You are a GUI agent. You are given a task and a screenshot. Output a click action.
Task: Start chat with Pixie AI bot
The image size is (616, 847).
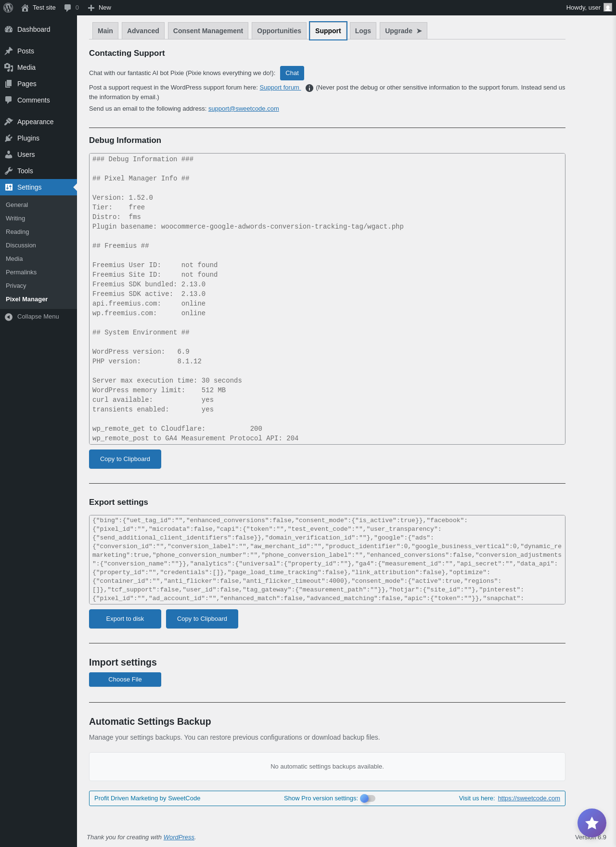[x=292, y=73]
